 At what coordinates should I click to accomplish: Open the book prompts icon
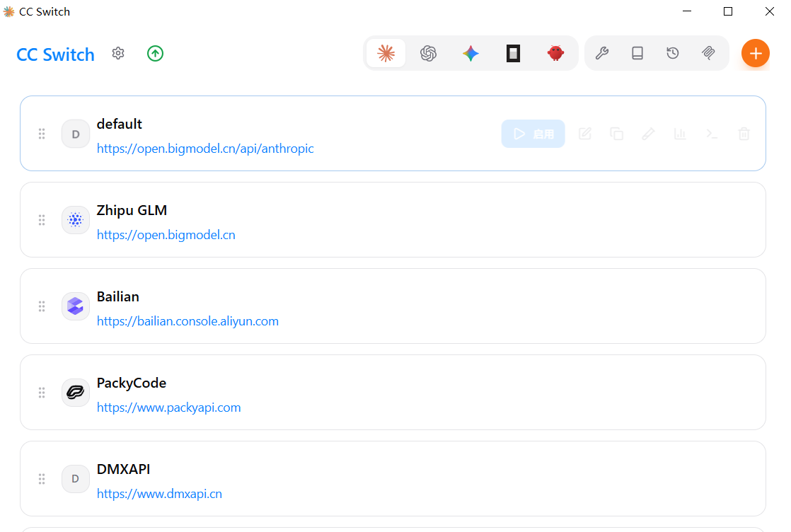tap(637, 53)
